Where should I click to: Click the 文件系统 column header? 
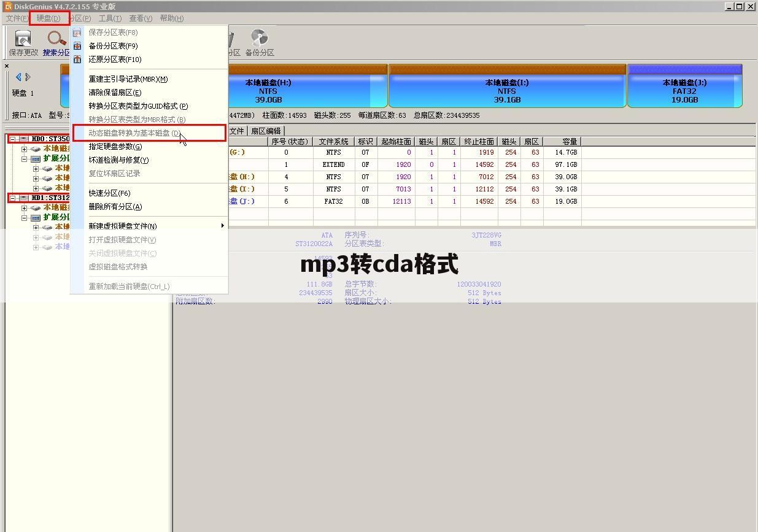pos(334,142)
